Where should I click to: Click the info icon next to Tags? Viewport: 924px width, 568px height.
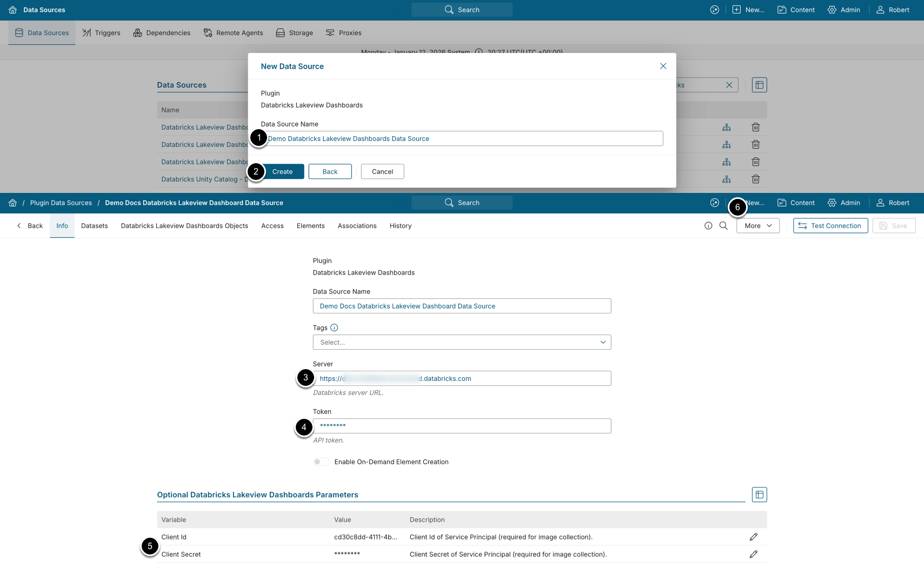pyautogui.click(x=334, y=328)
